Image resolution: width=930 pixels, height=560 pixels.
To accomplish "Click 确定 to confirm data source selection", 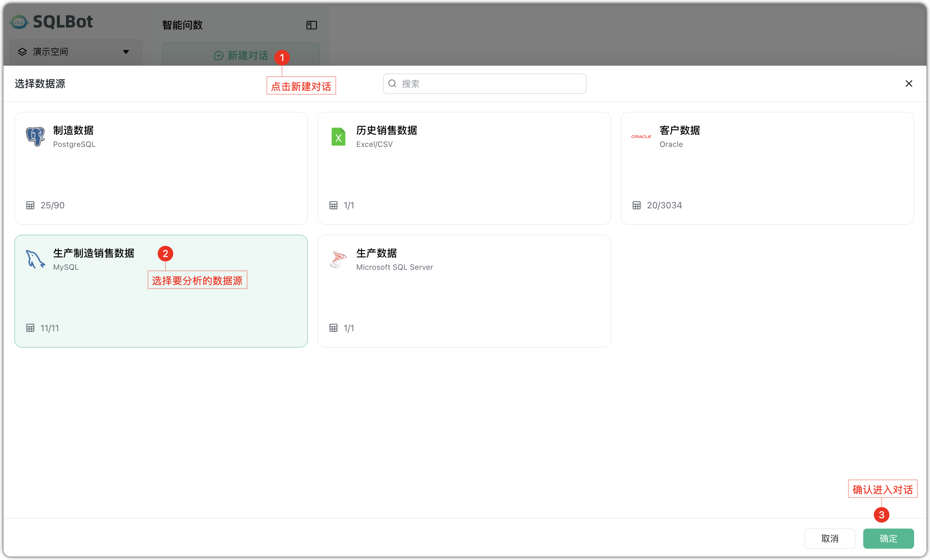I will tap(888, 538).
